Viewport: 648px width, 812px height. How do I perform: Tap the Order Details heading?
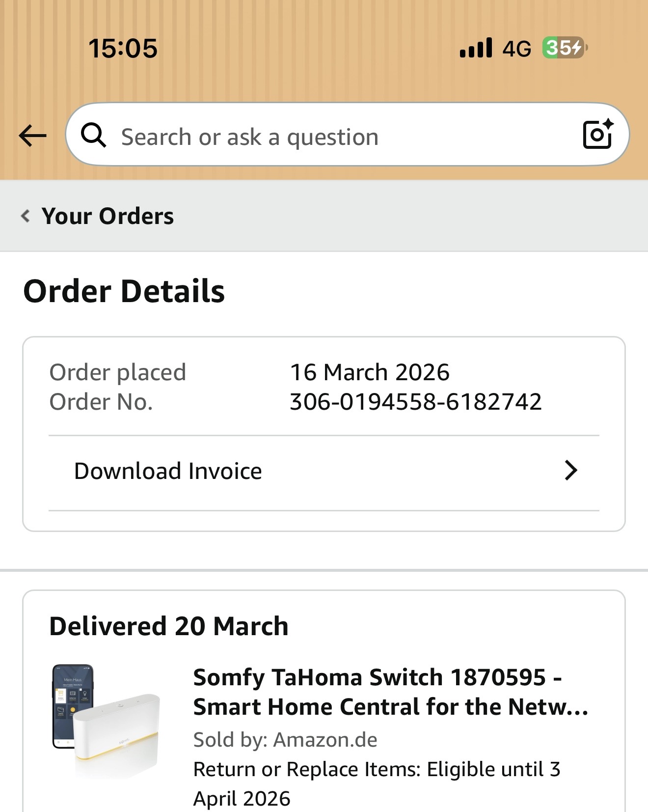pyautogui.click(x=124, y=291)
